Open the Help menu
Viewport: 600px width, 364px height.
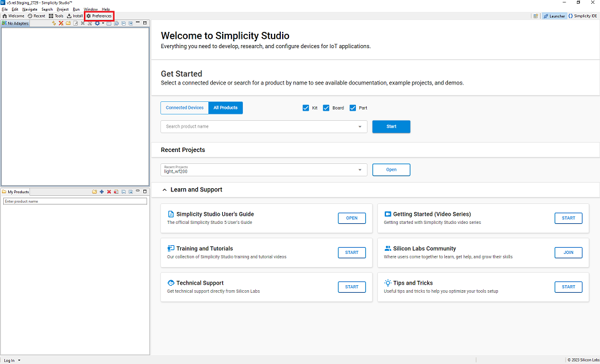[x=106, y=9]
